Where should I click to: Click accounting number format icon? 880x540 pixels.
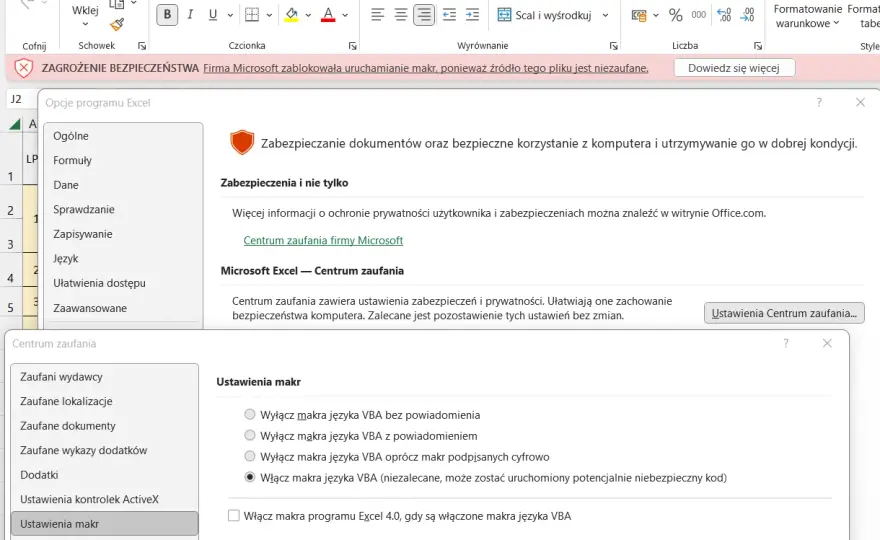[639, 15]
